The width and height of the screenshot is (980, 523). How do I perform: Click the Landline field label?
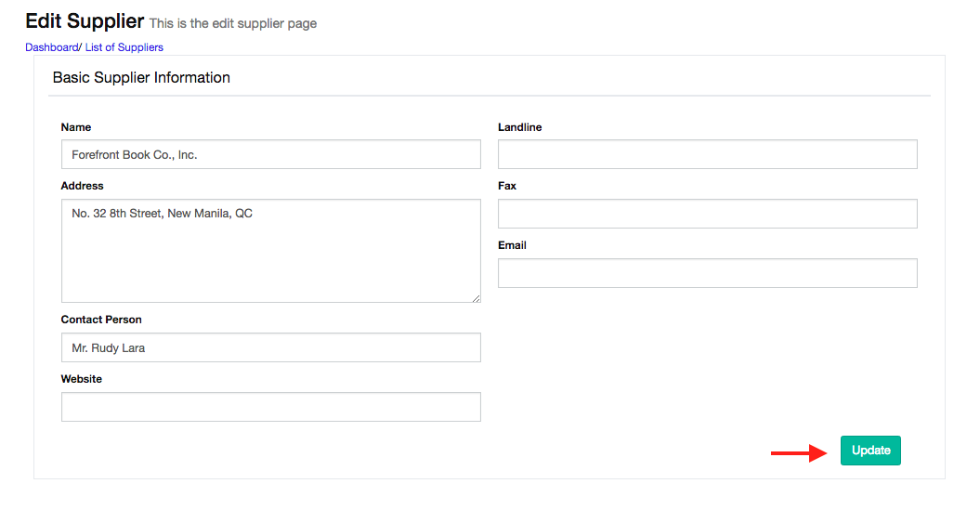(x=519, y=127)
